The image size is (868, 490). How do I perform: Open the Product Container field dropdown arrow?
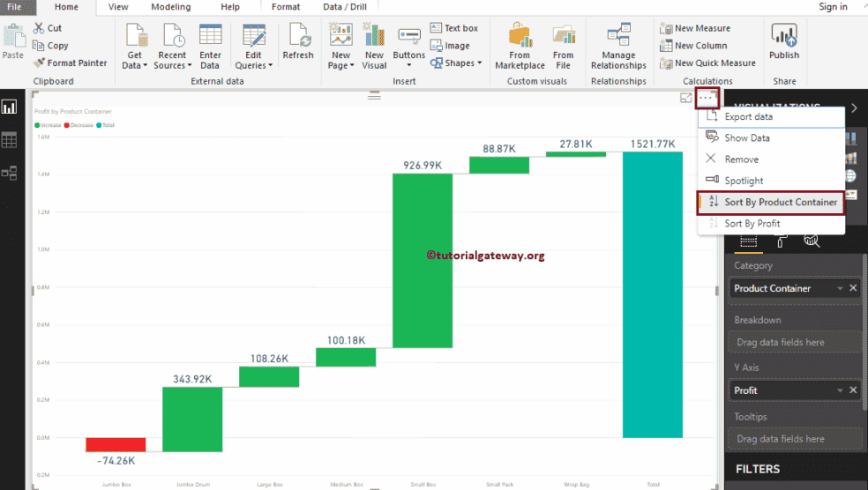pyautogui.click(x=840, y=289)
